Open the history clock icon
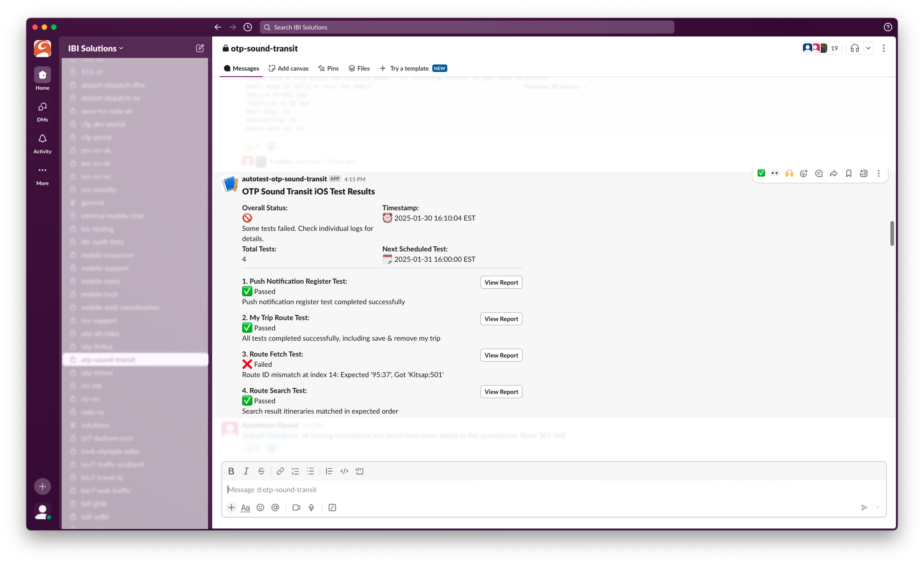The width and height of the screenshot is (924, 565). pos(248,27)
